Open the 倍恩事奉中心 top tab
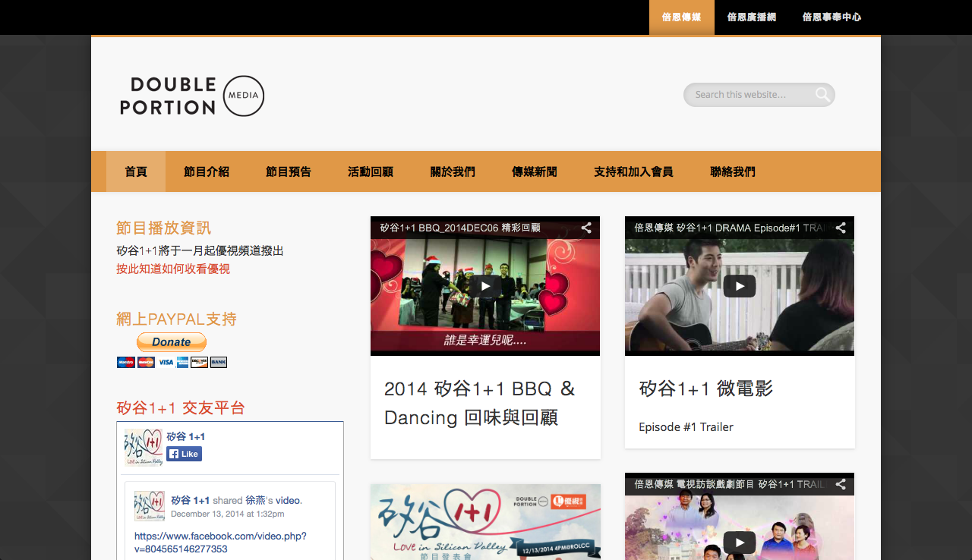 (x=832, y=17)
